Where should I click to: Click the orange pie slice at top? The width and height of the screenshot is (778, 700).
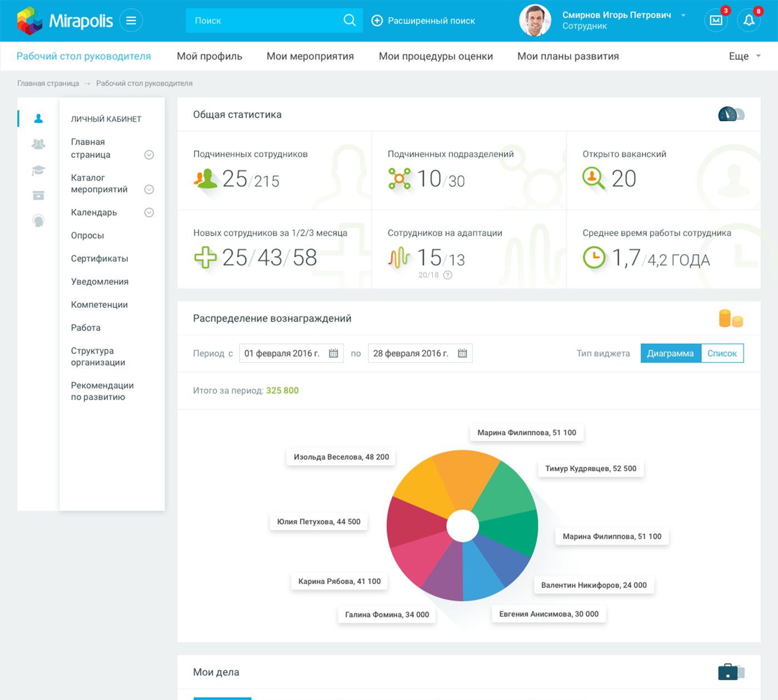point(465,478)
